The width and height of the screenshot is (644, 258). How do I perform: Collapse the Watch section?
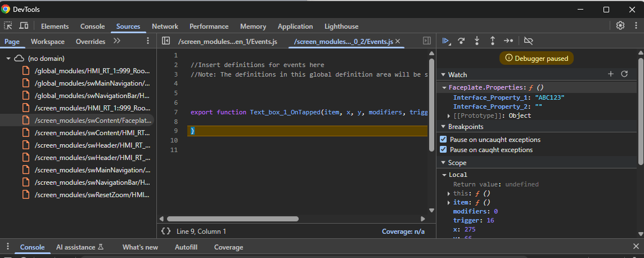(443, 75)
